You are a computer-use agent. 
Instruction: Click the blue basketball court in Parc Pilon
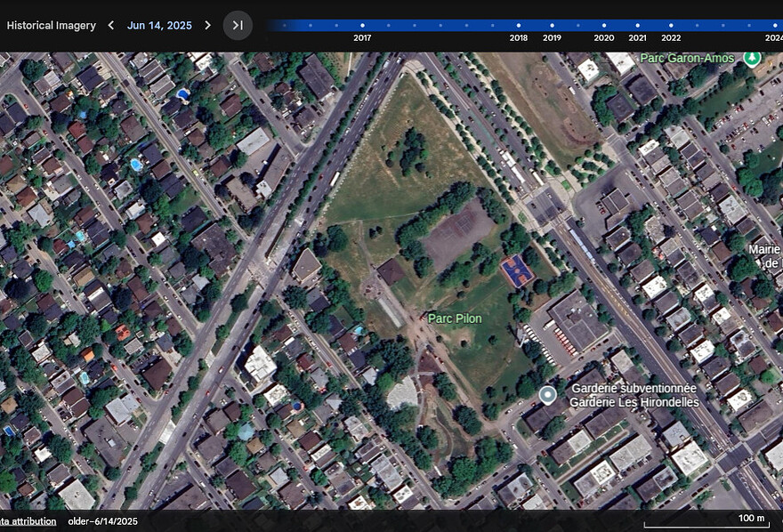[517, 271]
